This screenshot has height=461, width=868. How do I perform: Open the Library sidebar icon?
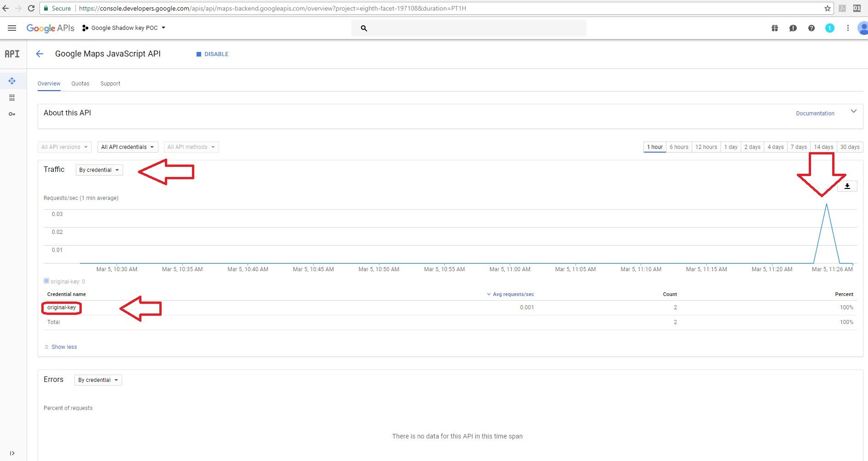pos(12,97)
